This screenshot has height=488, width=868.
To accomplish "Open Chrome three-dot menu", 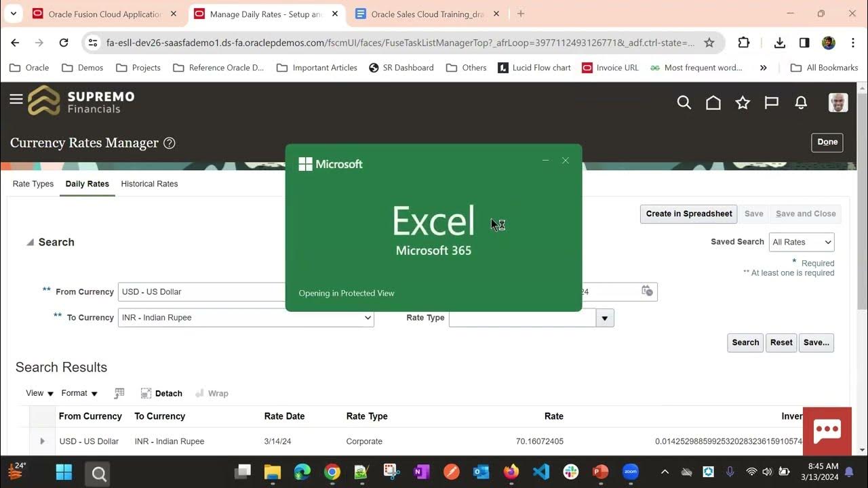I will click(852, 43).
